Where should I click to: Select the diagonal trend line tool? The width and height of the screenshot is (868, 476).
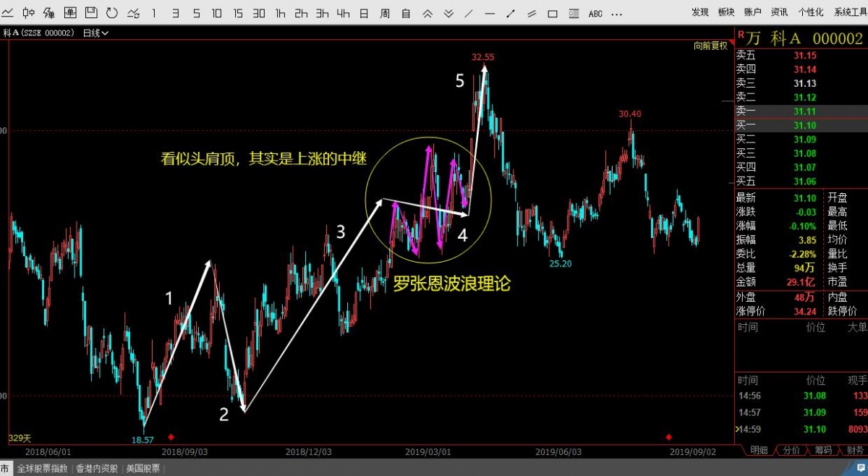[x=469, y=13]
